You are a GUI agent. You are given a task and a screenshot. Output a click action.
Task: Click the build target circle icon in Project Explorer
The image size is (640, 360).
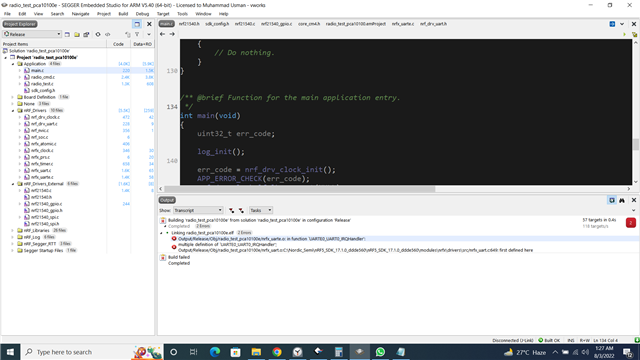click(x=98, y=35)
